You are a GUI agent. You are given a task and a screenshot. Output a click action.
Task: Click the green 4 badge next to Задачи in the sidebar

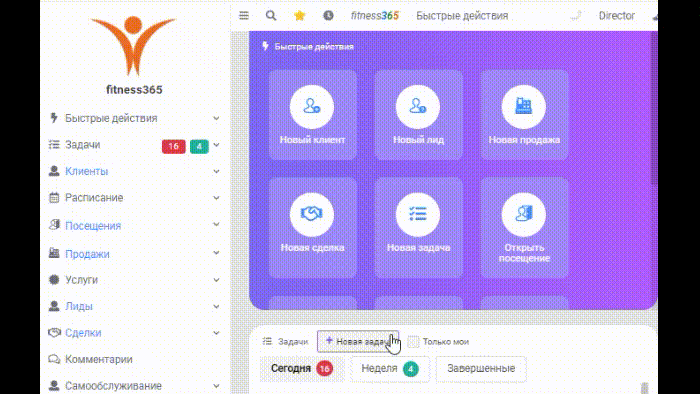pos(199,146)
